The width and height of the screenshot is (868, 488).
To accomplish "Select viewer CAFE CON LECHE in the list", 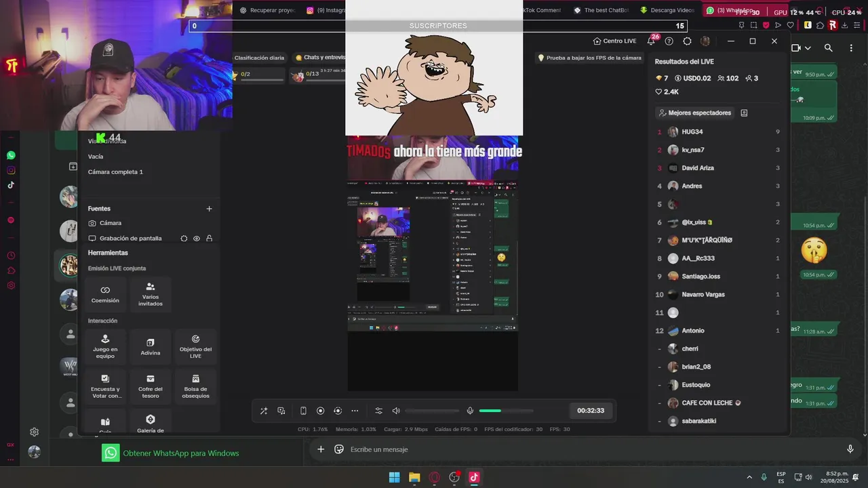I will 718,403.
